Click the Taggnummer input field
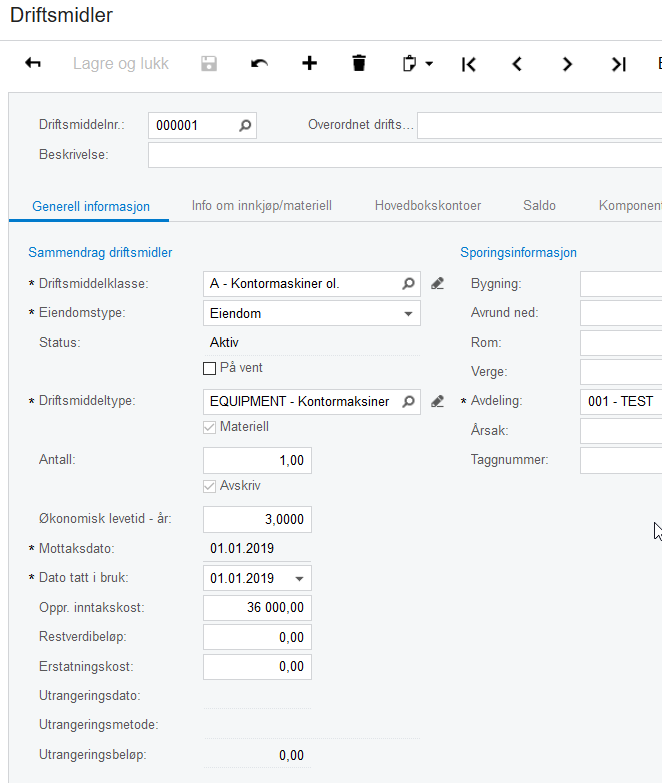Image resolution: width=662 pixels, height=783 pixels. pos(621,460)
